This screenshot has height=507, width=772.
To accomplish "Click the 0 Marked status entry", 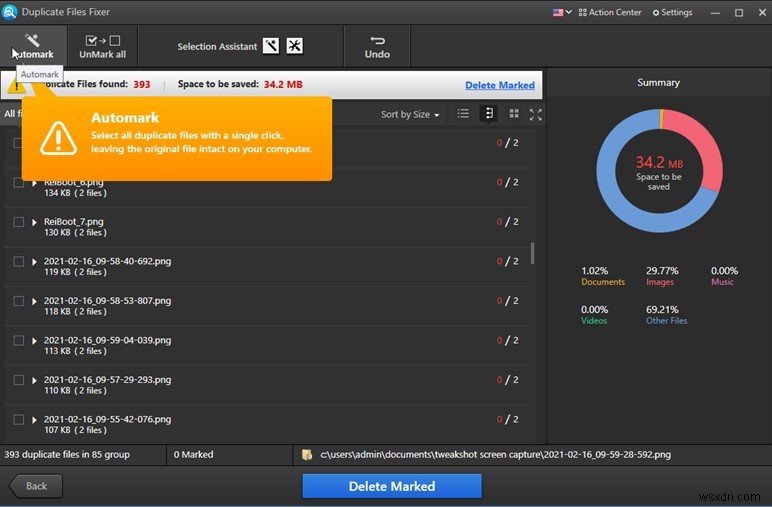I will pos(193,455).
